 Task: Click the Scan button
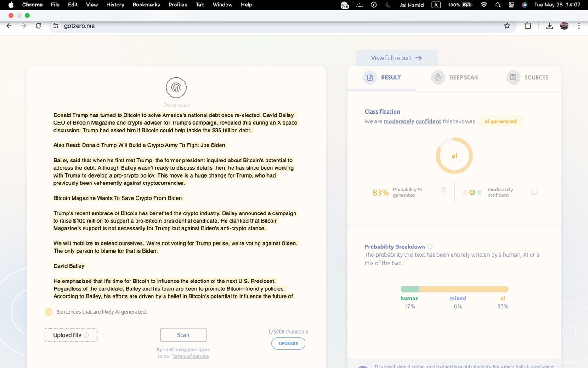click(183, 335)
